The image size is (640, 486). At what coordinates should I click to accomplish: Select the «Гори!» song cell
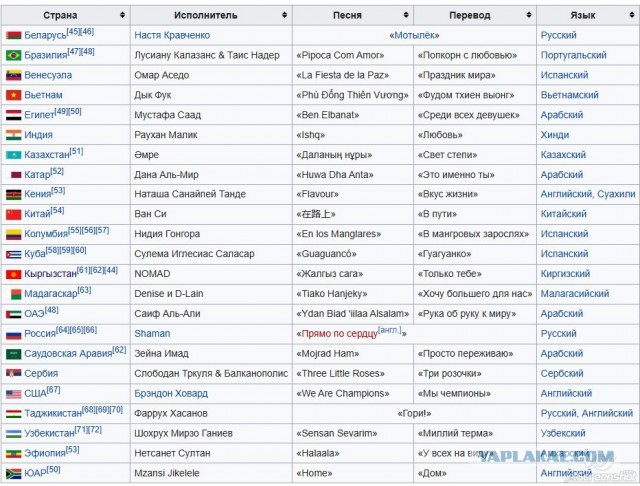[x=414, y=414]
